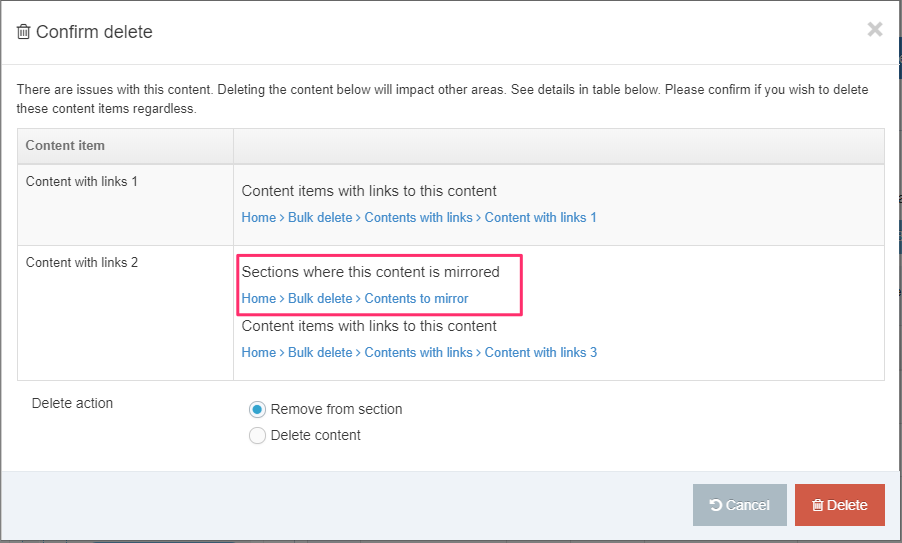This screenshot has width=902, height=543.
Task: Open Bulk delete link in Content with links 1 row
Action: 320,217
